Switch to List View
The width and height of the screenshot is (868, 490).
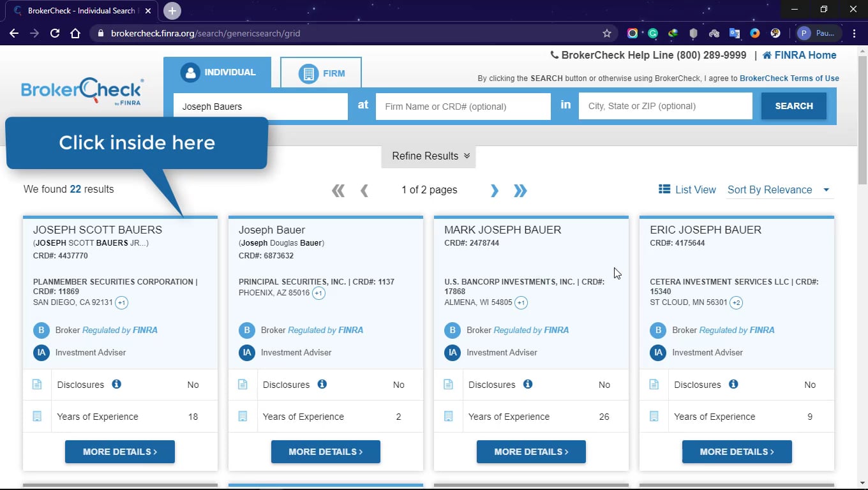click(687, 189)
